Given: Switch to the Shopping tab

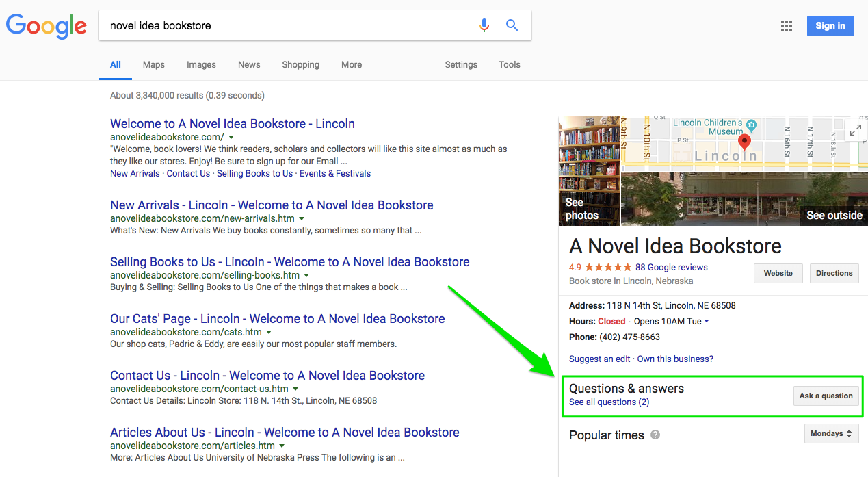Looking at the screenshot, I should pyautogui.click(x=300, y=64).
